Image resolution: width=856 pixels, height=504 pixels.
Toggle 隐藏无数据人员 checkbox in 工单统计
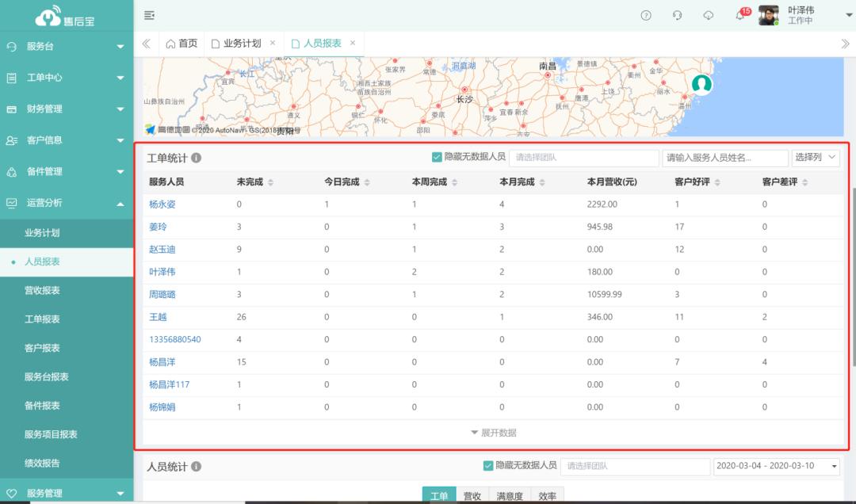click(437, 157)
